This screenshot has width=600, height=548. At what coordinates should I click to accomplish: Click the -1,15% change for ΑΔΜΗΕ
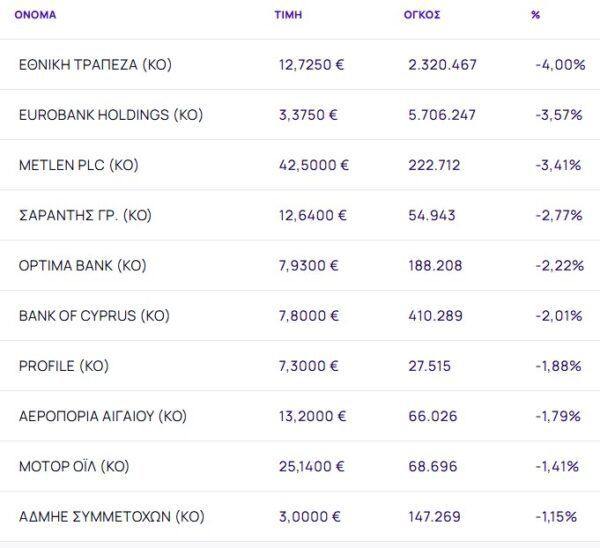pyautogui.click(x=555, y=517)
